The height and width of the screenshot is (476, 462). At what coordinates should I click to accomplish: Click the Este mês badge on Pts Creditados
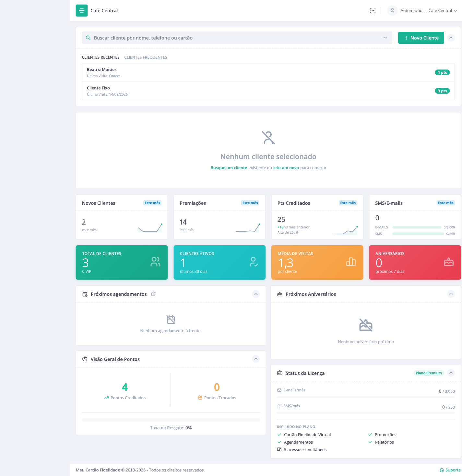click(348, 203)
